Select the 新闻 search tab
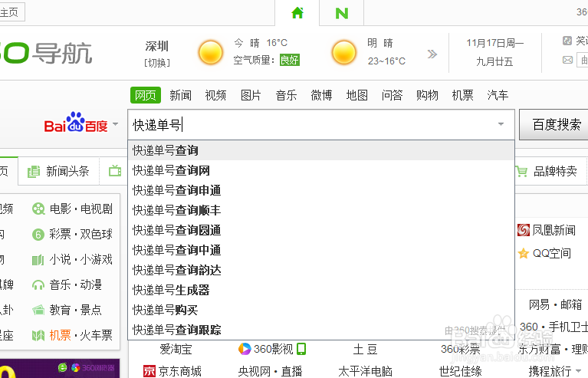 pos(180,95)
